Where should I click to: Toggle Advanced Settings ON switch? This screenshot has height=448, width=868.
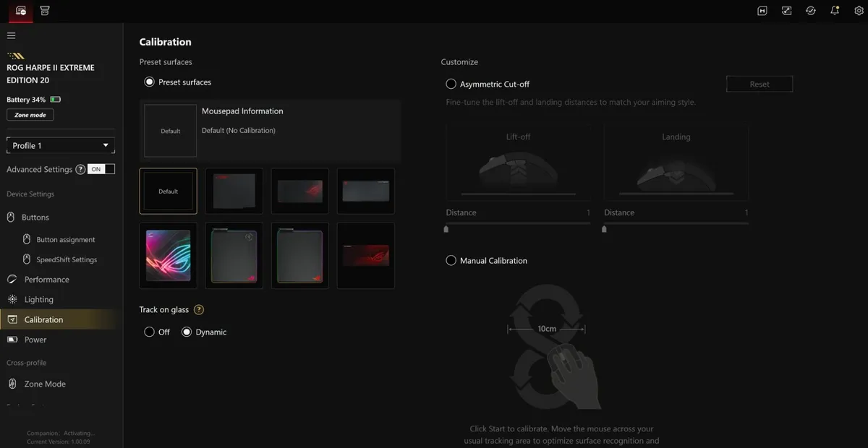(x=101, y=169)
